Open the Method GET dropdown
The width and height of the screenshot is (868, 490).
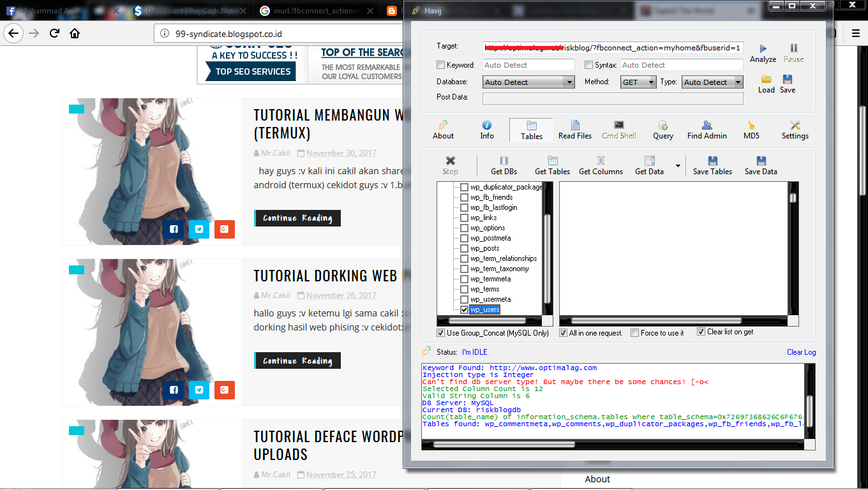click(x=638, y=82)
